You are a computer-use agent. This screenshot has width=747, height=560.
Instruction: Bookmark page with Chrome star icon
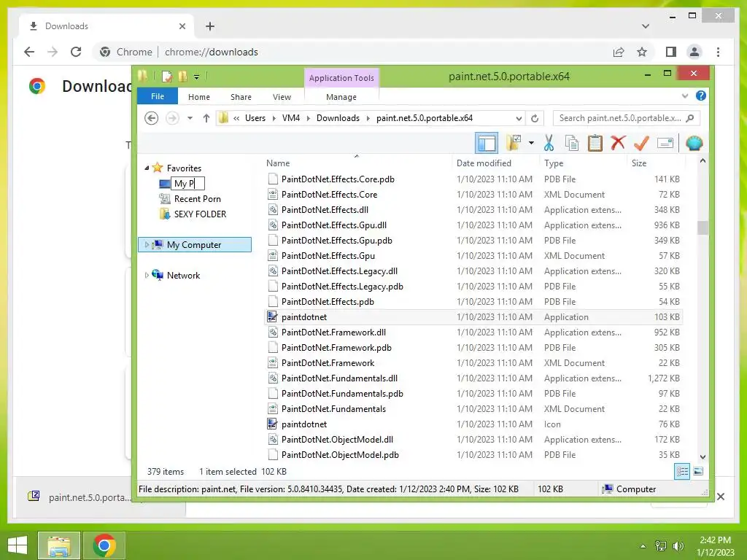tap(642, 52)
